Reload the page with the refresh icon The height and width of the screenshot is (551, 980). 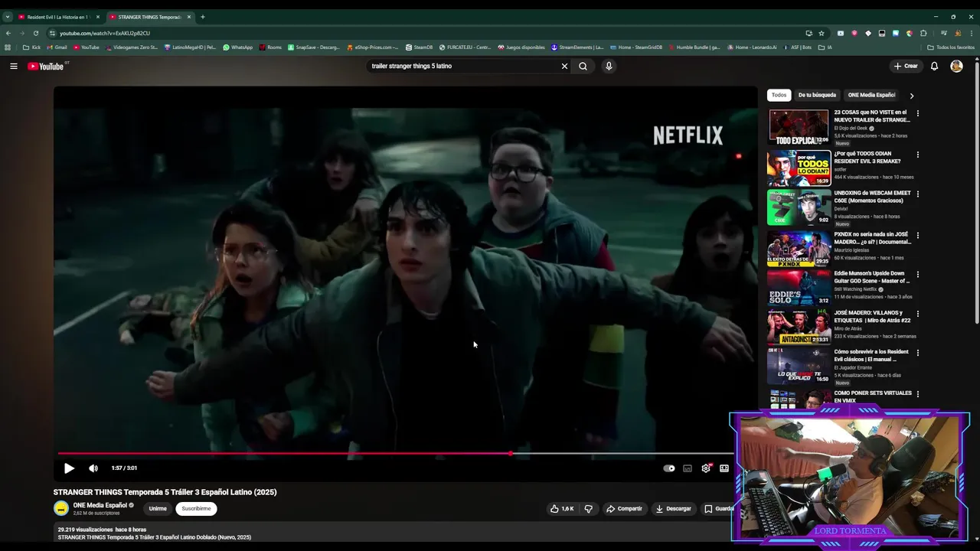[x=36, y=34]
